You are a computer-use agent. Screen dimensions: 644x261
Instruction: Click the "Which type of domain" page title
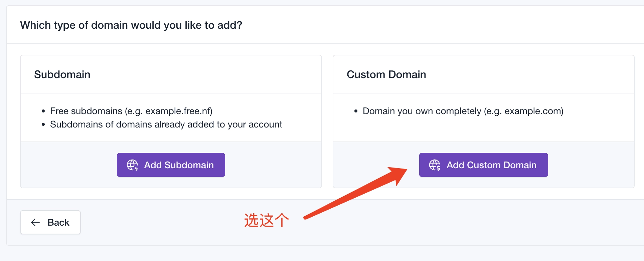(x=131, y=25)
